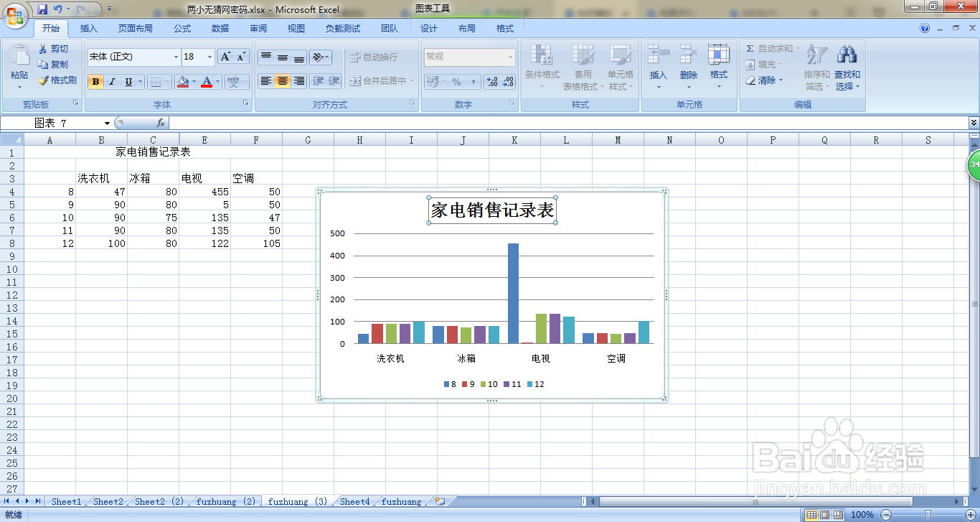Insert new worksheet tab icon
This screenshot has height=522, width=980.
(440, 501)
